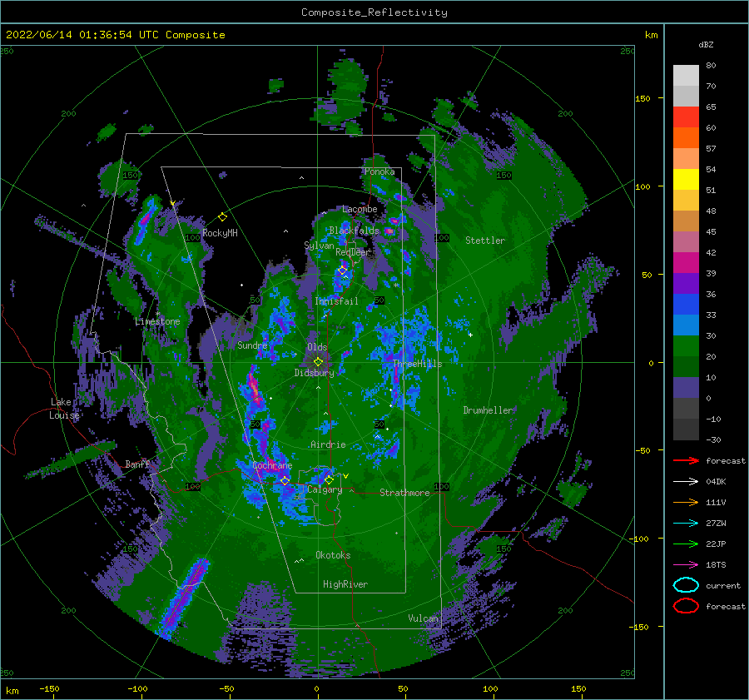Click the Stettler label

coord(485,241)
